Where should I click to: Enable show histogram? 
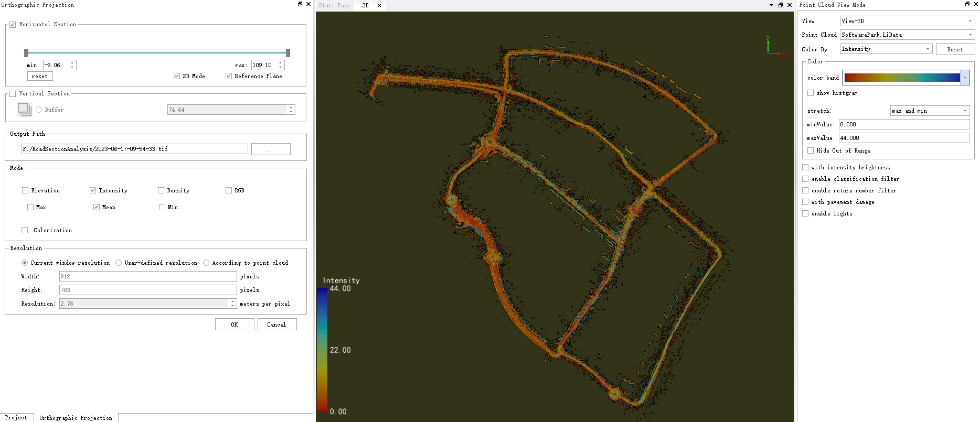(811, 93)
